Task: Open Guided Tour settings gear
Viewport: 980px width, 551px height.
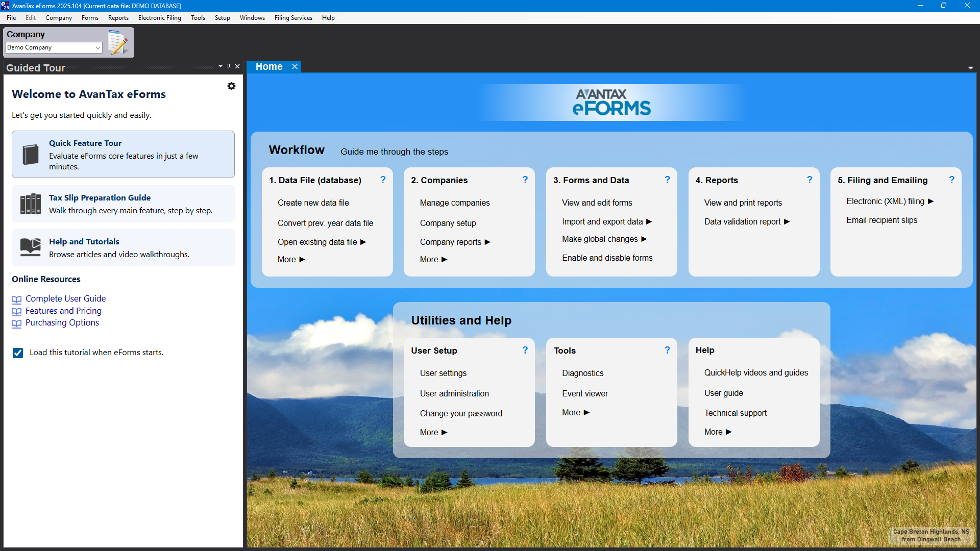Action: 231,86
